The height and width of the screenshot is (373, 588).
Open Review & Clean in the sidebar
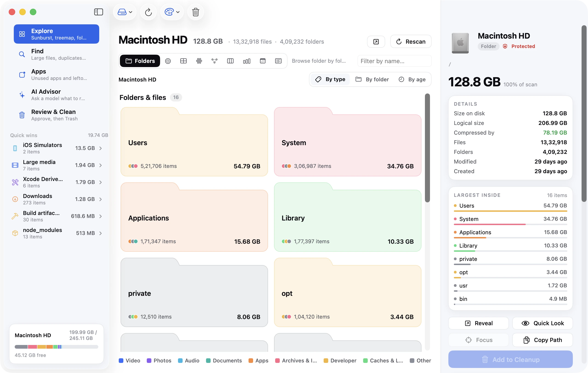click(x=57, y=115)
